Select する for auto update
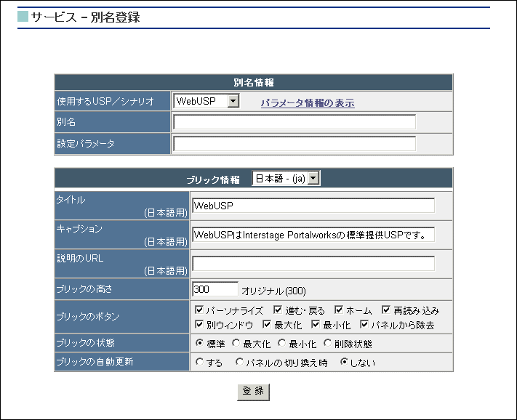Viewport: 517px width, 420px height. 199,362
